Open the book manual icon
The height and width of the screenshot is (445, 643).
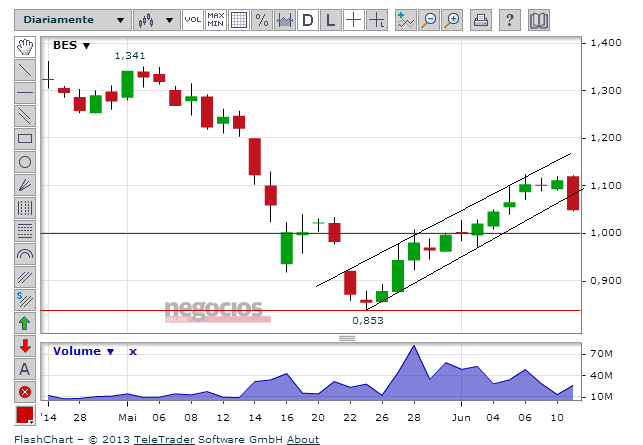539,20
